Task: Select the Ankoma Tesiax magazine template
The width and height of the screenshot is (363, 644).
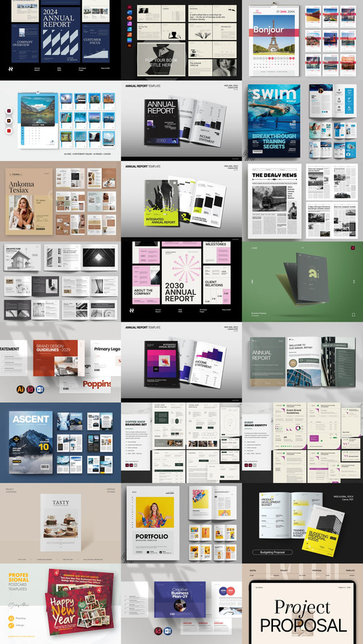Action: click(60, 201)
